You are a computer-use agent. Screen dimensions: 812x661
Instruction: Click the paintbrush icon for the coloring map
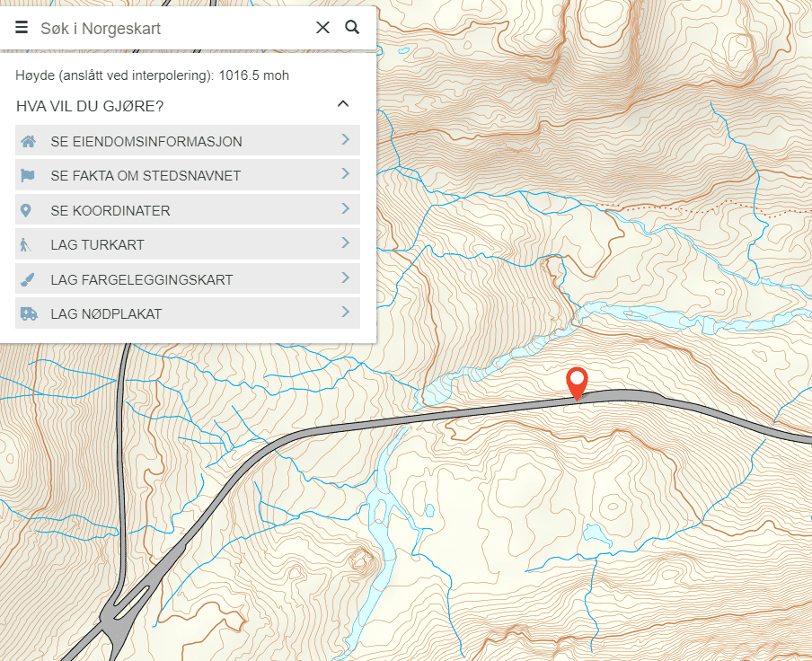coord(28,280)
